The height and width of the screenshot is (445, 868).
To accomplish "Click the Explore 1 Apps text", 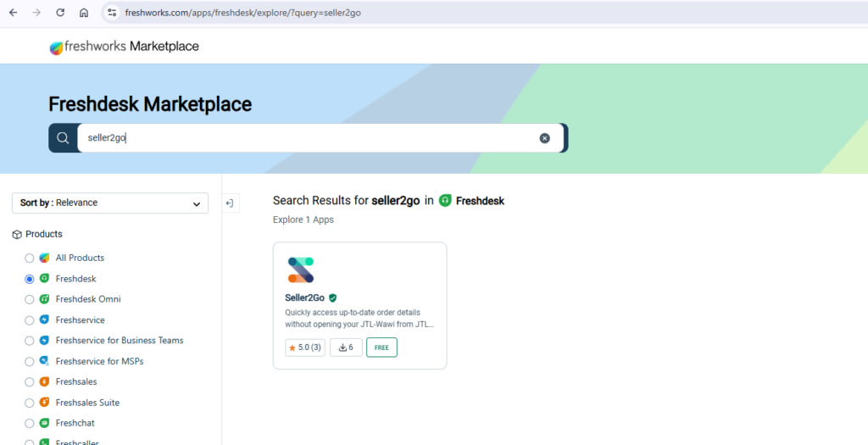I will click(x=303, y=220).
